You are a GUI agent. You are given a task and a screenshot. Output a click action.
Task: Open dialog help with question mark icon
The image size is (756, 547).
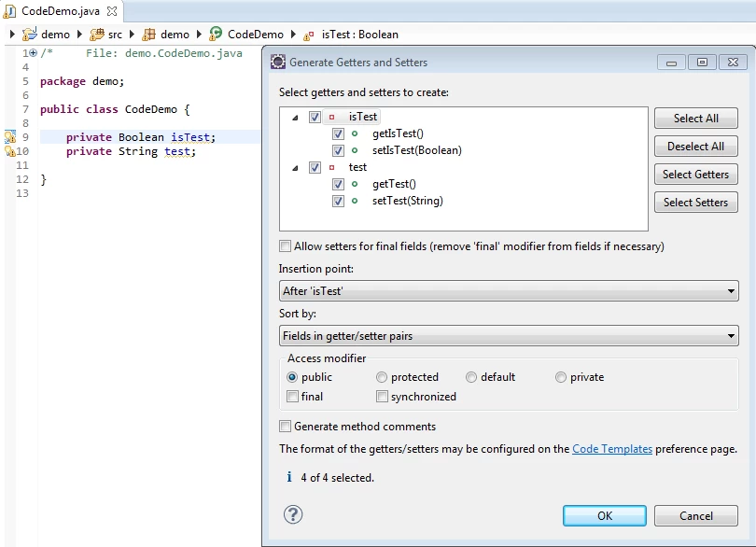pos(293,514)
